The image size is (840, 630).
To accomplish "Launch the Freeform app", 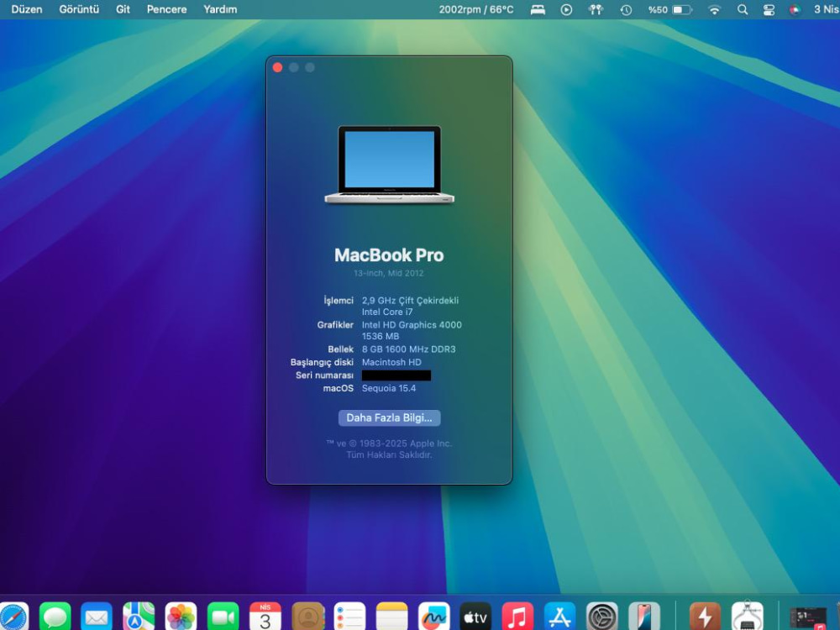I will [433, 617].
